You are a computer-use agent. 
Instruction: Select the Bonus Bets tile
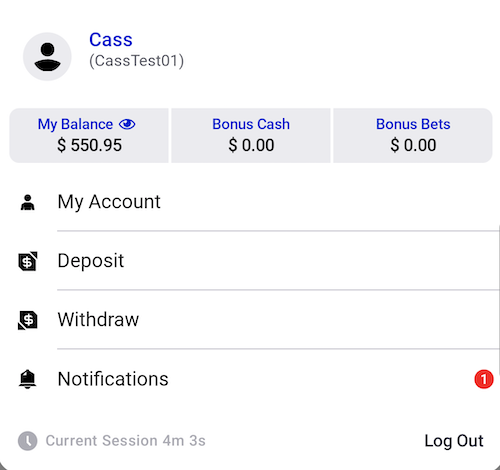(413, 135)
